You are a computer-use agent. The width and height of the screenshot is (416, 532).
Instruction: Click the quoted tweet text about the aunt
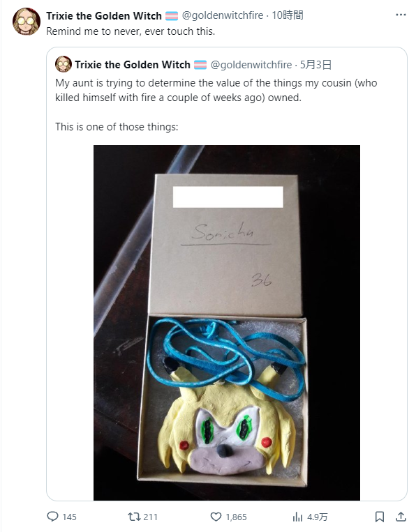pos(216,90)
